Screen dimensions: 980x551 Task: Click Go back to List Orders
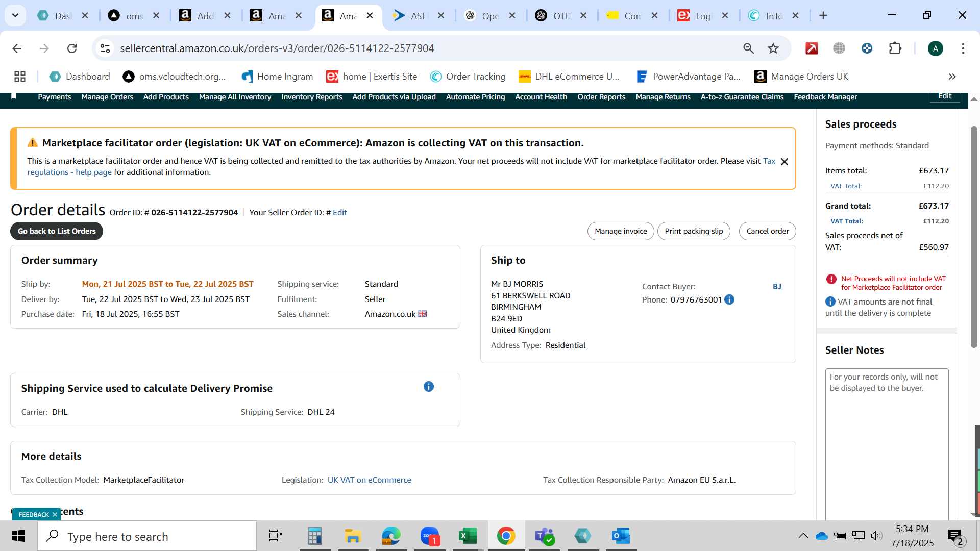(57, 231)
